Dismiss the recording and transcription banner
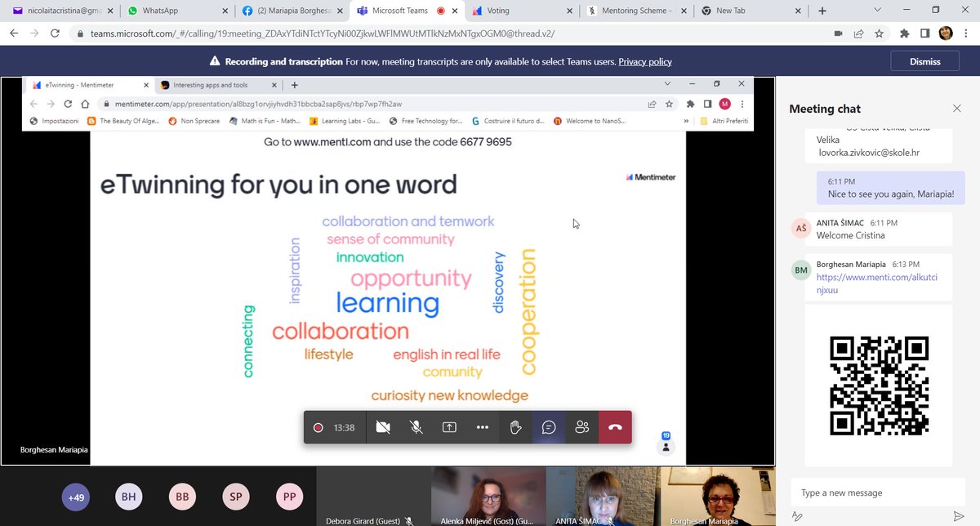The width and height of the screenshot is (980, 526). (924, 60)
